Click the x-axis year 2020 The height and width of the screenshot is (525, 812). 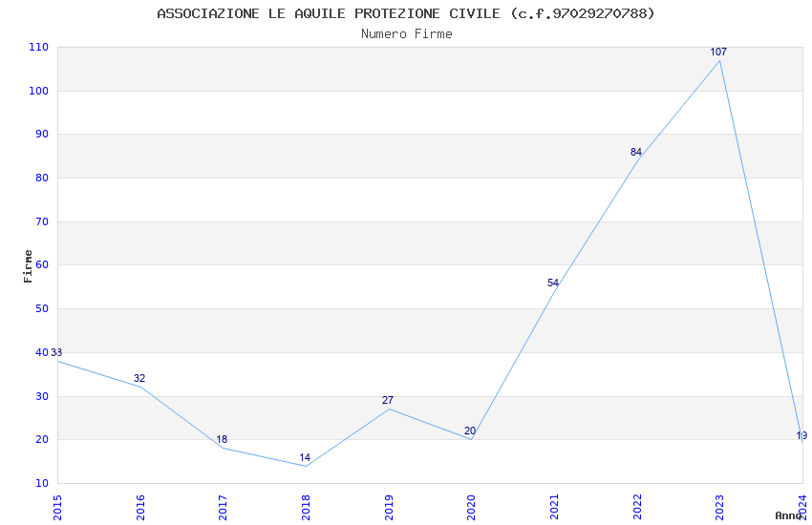coord(471,508)
